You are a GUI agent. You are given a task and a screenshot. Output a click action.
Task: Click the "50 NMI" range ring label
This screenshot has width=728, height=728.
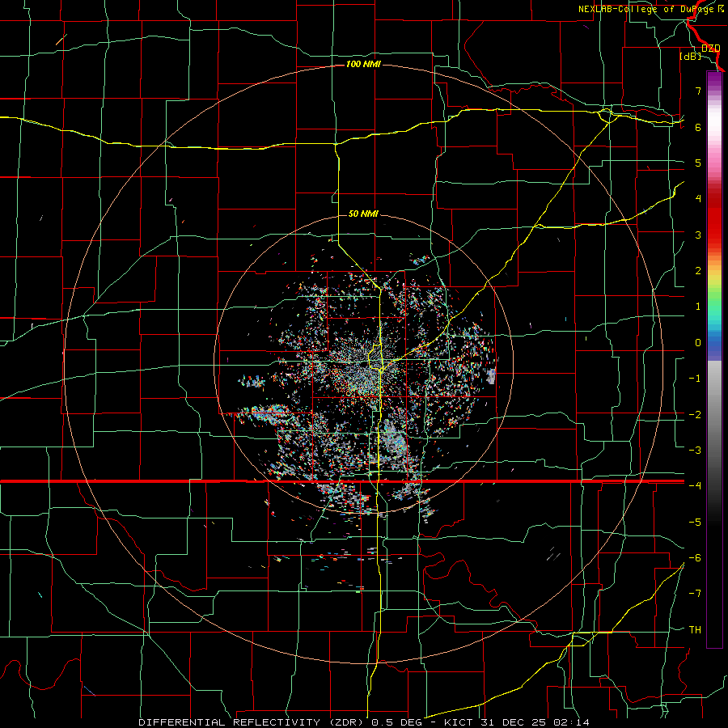[363, 214]
